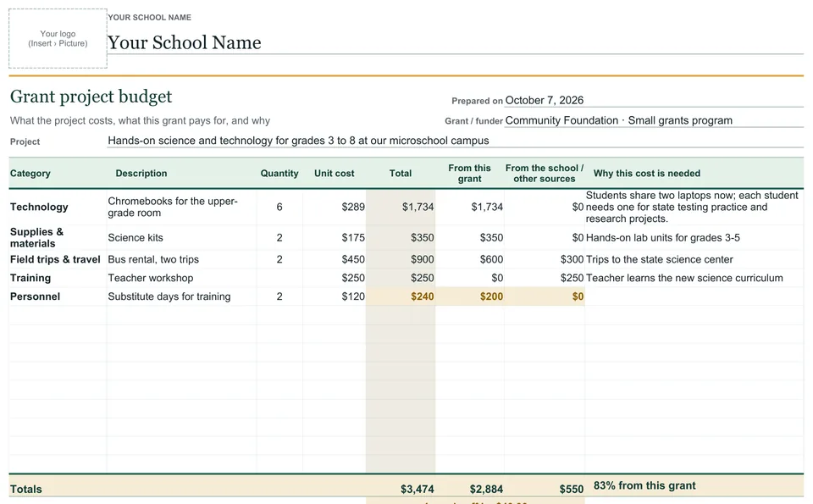Screen dimensions: 813x504
Task: Select the 'Unit cost' column header
Action: point(334,173)
